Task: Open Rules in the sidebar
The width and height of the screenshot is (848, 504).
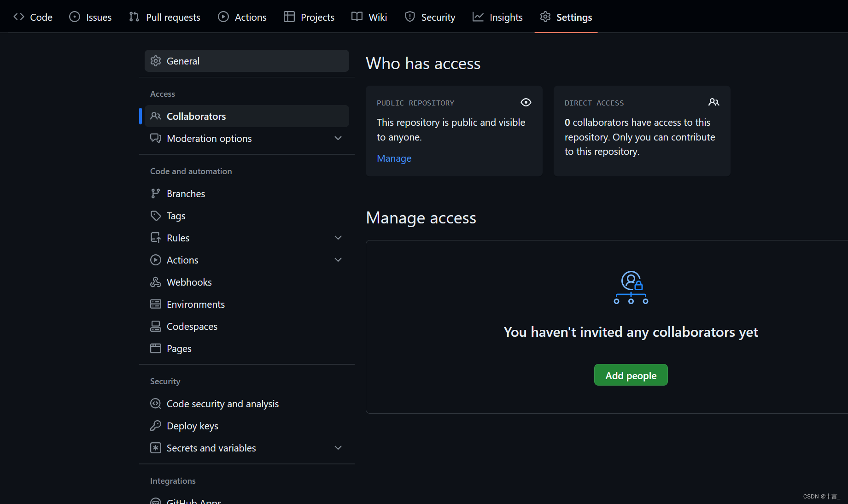Action: [247, 238]
